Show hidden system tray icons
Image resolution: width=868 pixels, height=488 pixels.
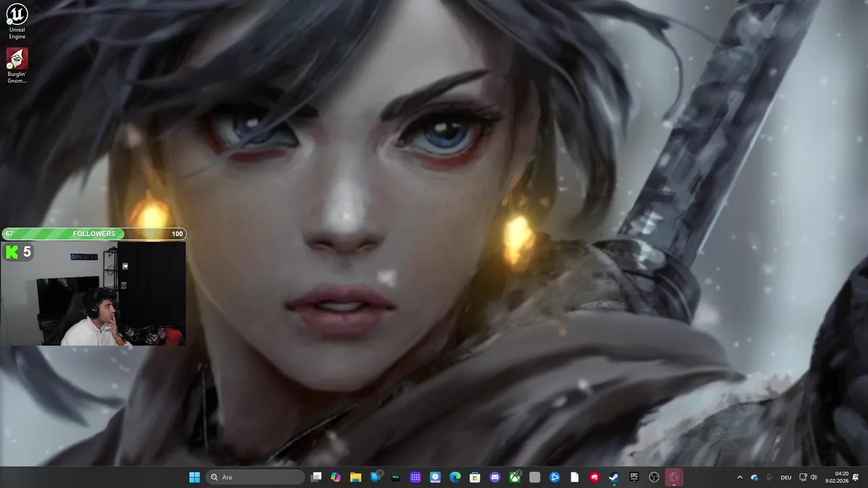click(740, 477)
